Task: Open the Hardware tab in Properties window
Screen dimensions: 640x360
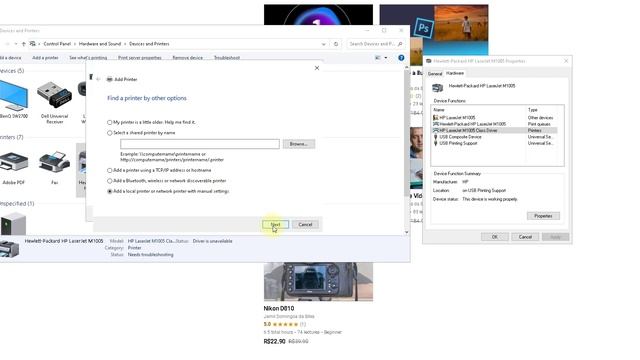Action: 455,73
